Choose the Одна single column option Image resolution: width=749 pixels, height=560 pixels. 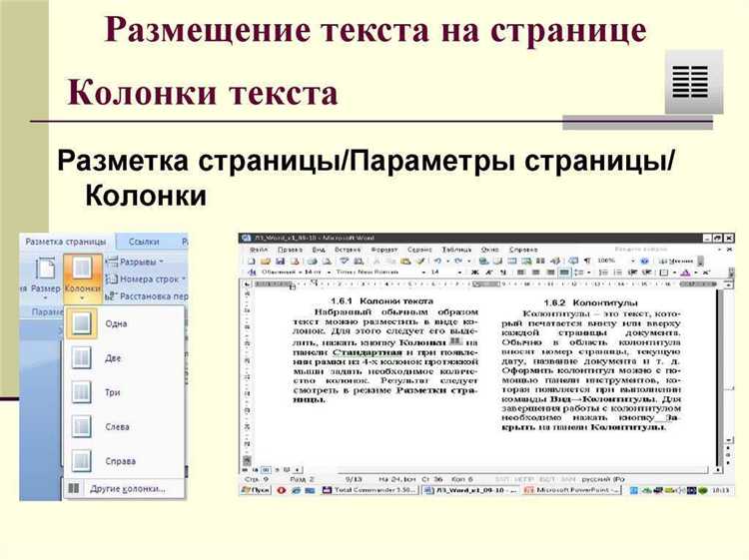(x=124, y=323)
